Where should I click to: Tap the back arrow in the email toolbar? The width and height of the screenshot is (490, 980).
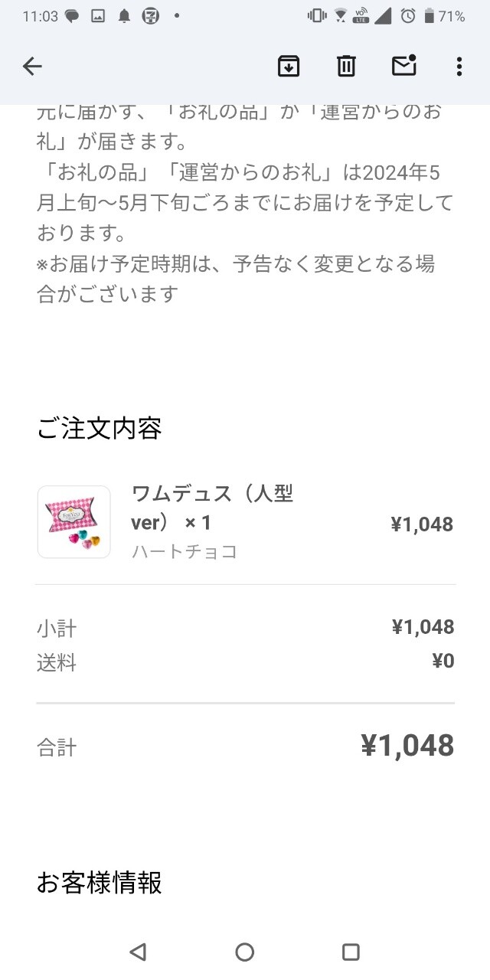point(32,67)
